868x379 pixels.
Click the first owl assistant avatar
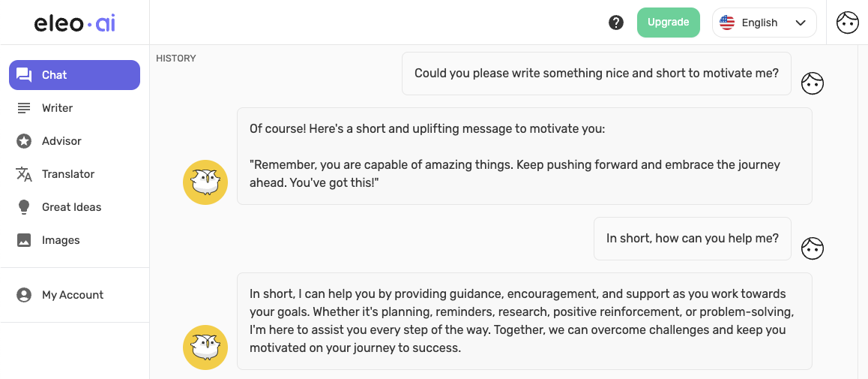(x=205, y=182)
